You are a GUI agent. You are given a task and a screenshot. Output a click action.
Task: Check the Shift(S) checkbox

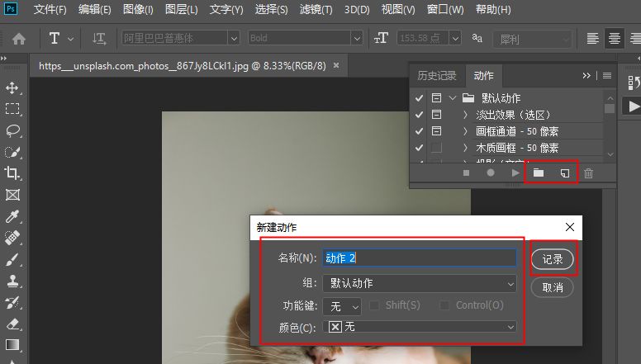coord(374,305)
